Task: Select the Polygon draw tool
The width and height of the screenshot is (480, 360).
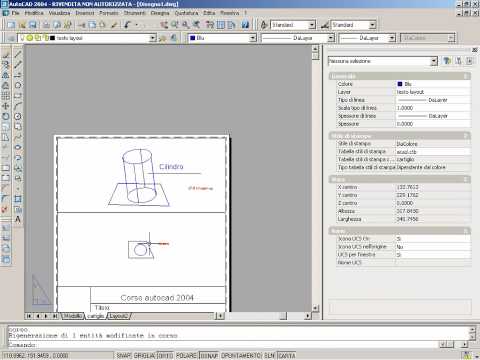Action: 18,85
